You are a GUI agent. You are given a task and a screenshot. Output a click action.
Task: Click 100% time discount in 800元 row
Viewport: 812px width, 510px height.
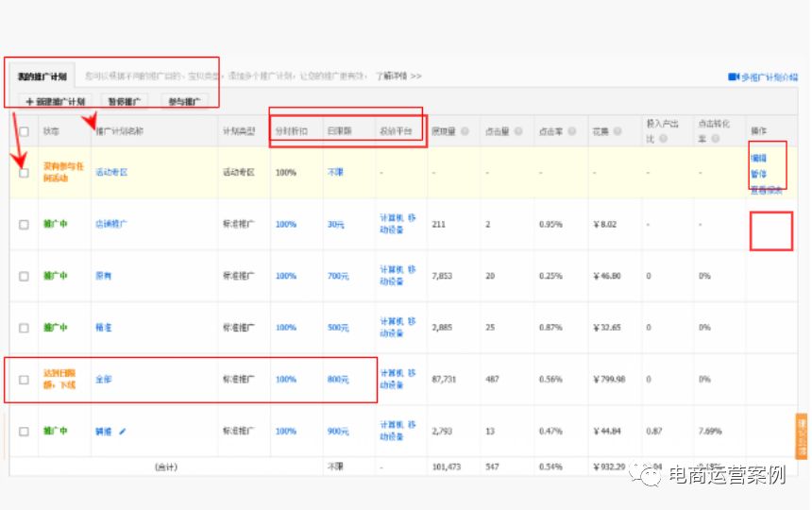click(286, 380)
